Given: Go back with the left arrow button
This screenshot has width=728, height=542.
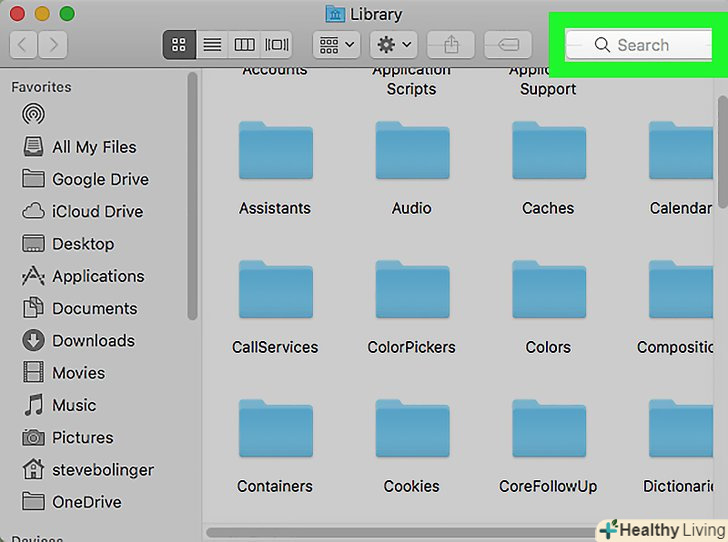Looking at the screenshot, I should (23, 45).
